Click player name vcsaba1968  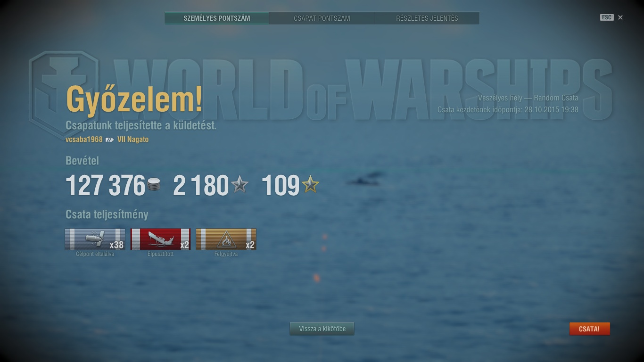point(84,140)
